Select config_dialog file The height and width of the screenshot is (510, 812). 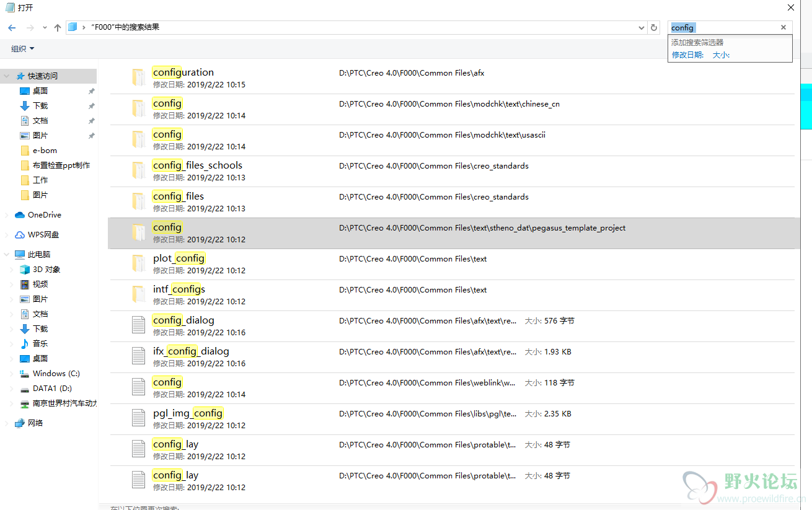click(x=451, y=326)
